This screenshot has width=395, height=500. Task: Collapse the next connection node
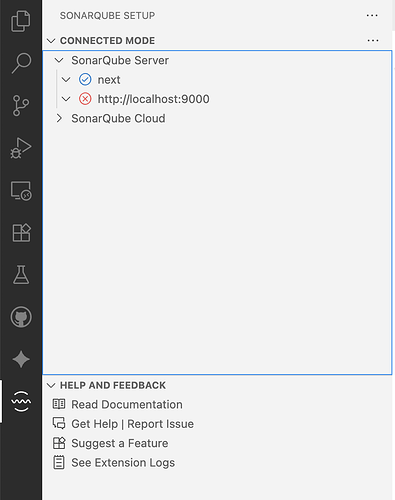(66, 80)
